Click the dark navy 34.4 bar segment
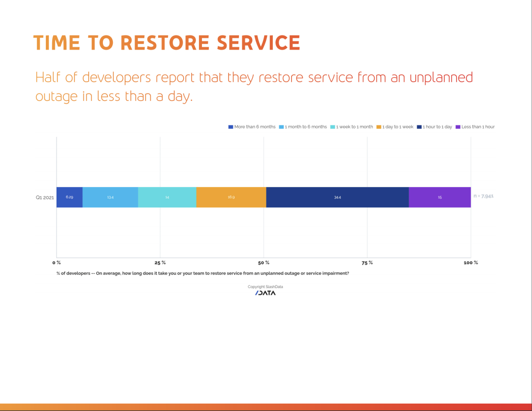Image resolution: width=532 pixels, height=411 pixels. click(x=337, y=197)
